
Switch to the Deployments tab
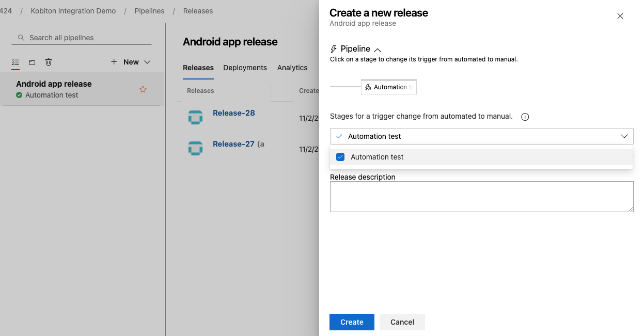coord(245,68)
